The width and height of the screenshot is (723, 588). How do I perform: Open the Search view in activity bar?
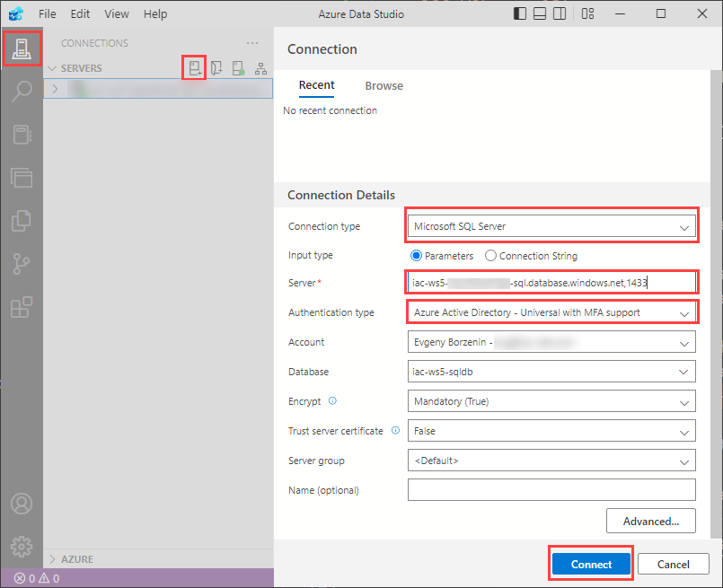coord(22,92)
